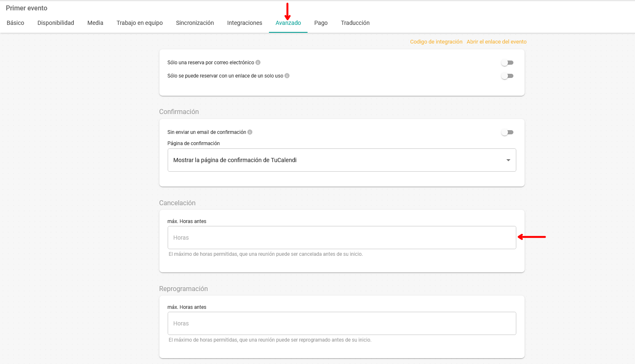This screenshot has width=635, height=364.
Task: Toggle 'Sólo una reserva por correo electrónico'
Action: [x=507, y=63]
